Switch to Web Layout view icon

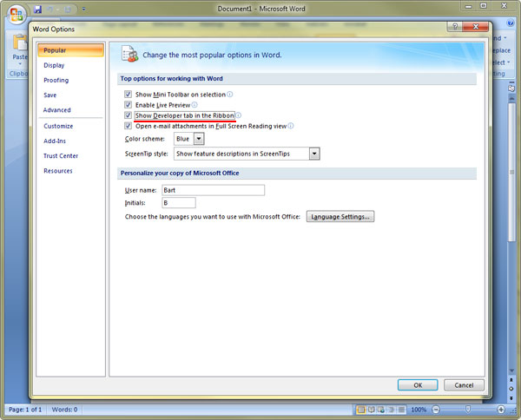click(x=381, y=410)
